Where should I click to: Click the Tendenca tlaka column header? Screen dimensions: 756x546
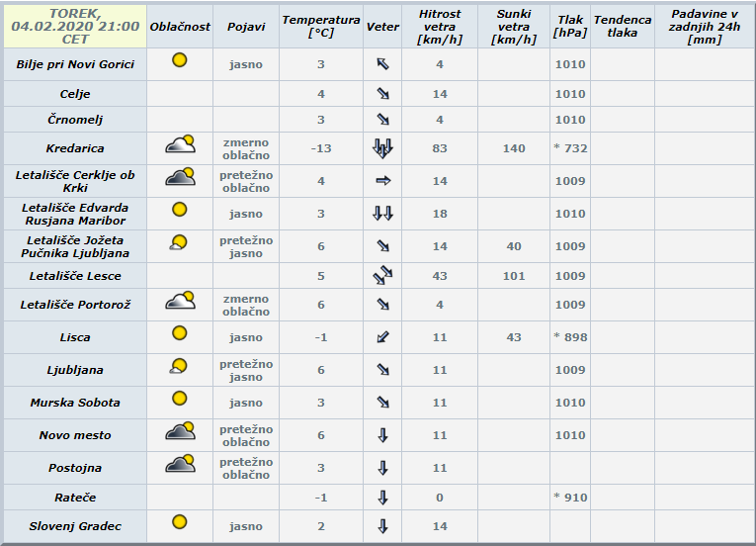[623, 27]
